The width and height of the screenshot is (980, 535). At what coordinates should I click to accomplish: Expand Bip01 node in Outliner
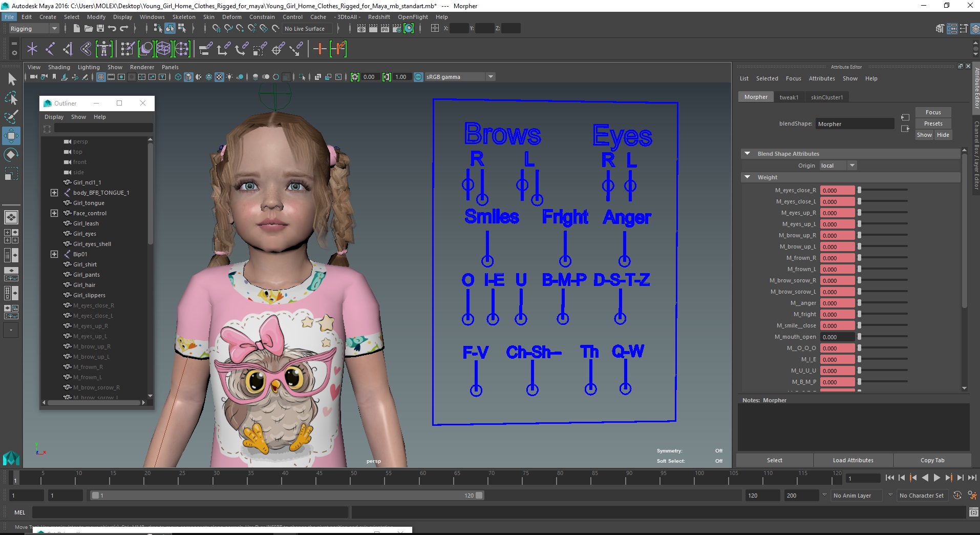click(54, 254)
